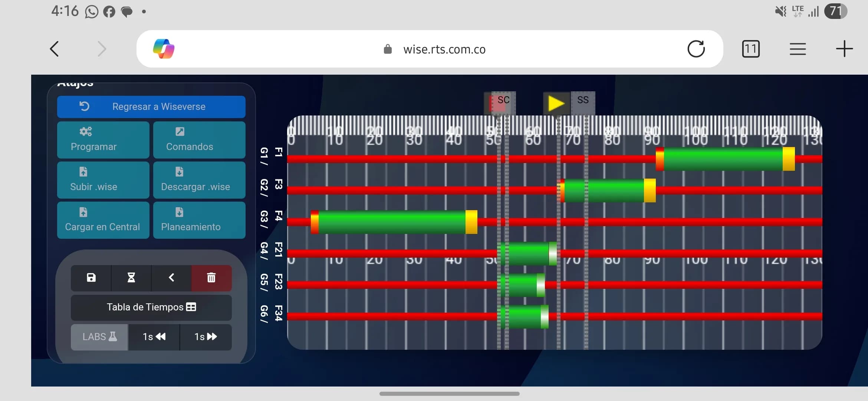Click the table grid icon next to Tabla de Tiempos
868x401 pixels.
[x=191, y=307]
